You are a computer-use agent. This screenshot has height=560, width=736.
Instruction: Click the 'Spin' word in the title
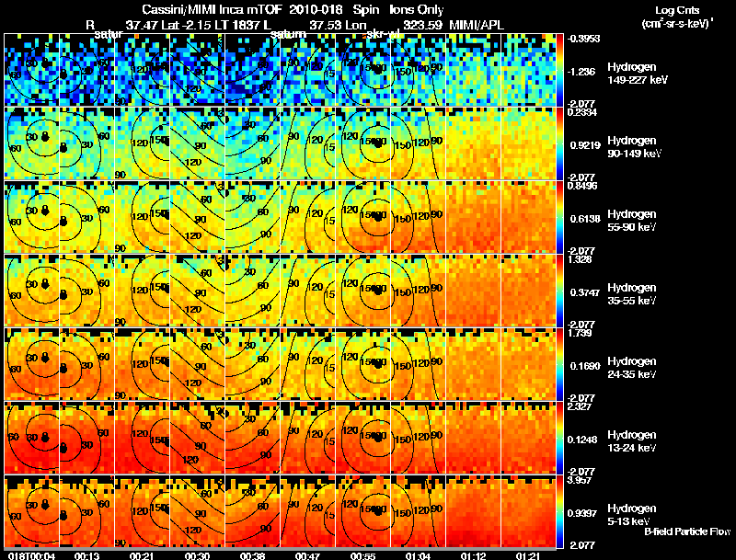(364, 9)
